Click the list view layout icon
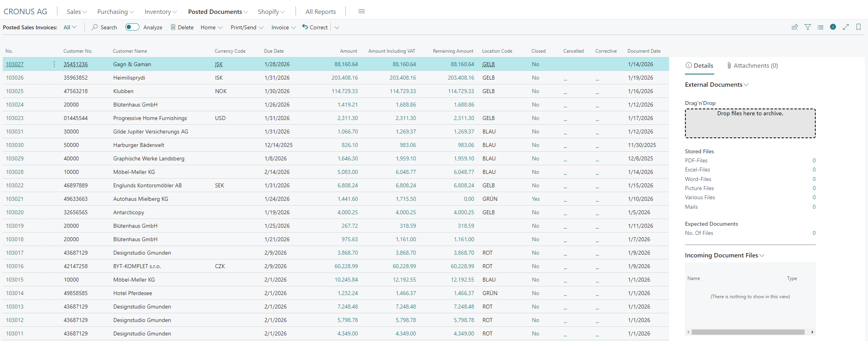 (x=820, y=27)
